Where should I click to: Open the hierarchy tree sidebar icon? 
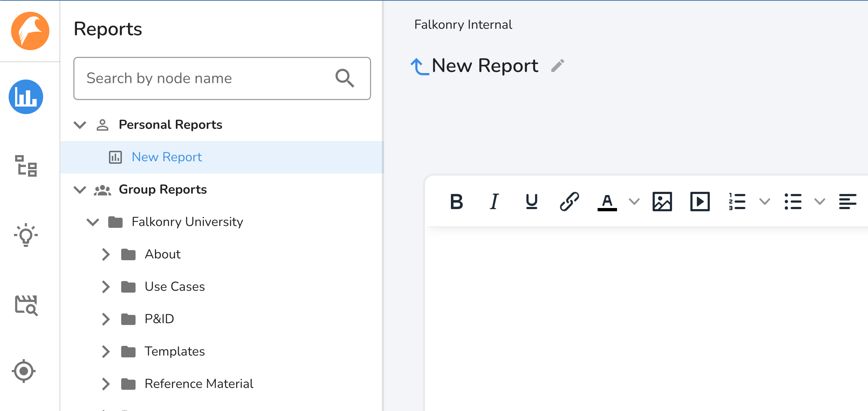click(26, 166)
